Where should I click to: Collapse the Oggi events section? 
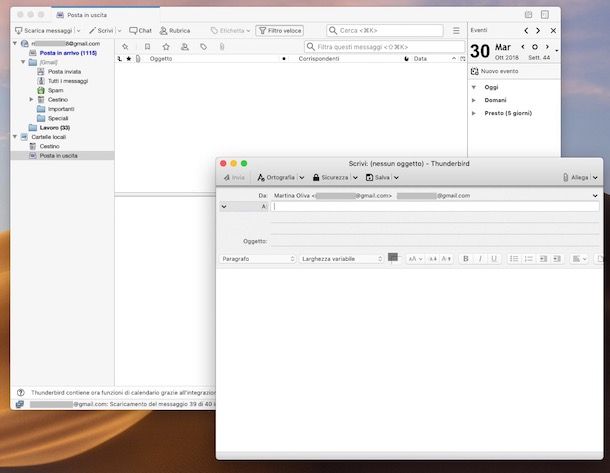(x=474, y=87)
